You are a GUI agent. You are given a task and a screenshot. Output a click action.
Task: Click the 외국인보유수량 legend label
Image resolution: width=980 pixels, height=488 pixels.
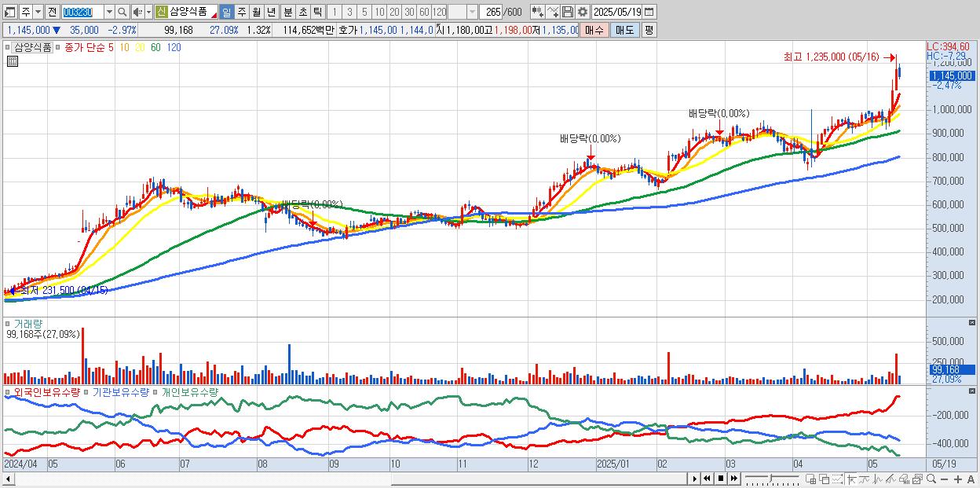46,391
